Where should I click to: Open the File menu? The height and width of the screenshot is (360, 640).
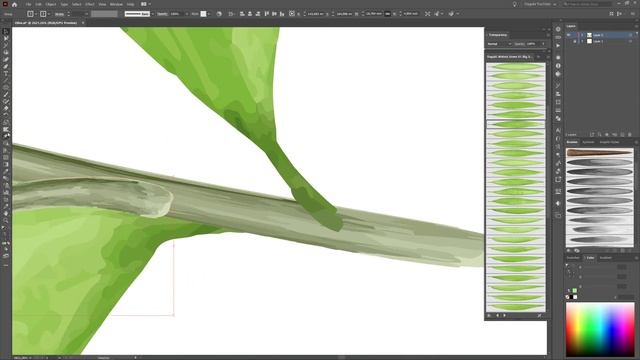(28, 4)
